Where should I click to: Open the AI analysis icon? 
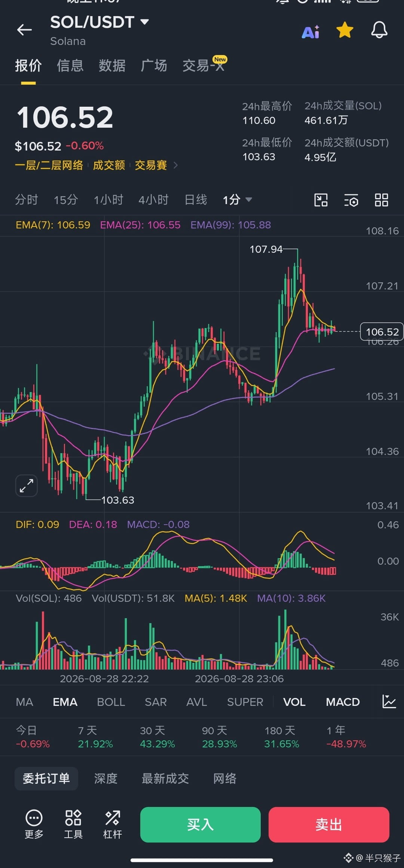[x=310, y=32]
